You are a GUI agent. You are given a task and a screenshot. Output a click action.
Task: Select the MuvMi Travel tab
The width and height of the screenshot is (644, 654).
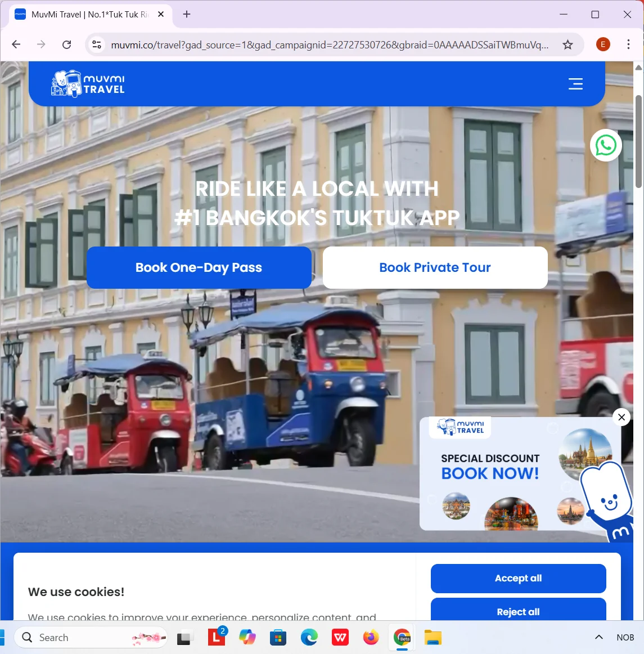84,15
